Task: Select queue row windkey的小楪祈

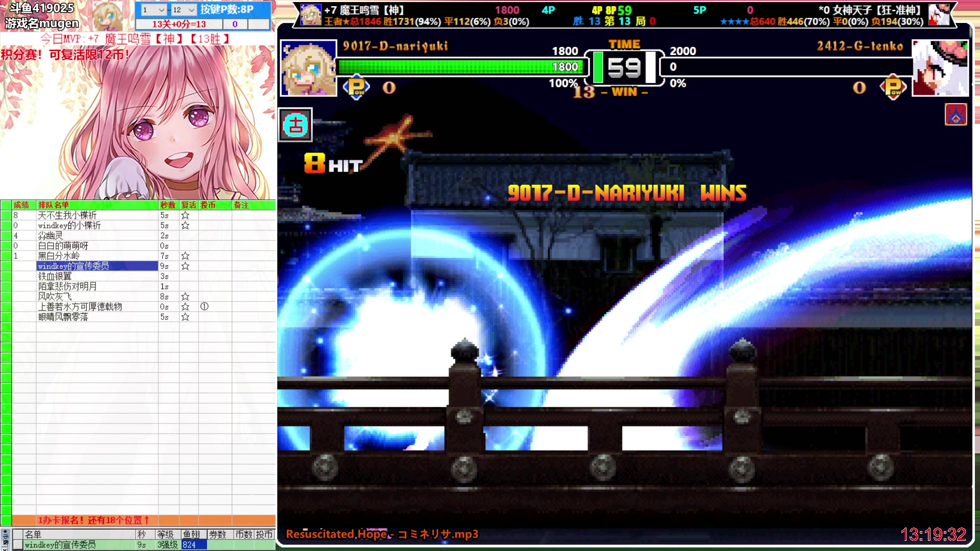Action: click(97, 226)
